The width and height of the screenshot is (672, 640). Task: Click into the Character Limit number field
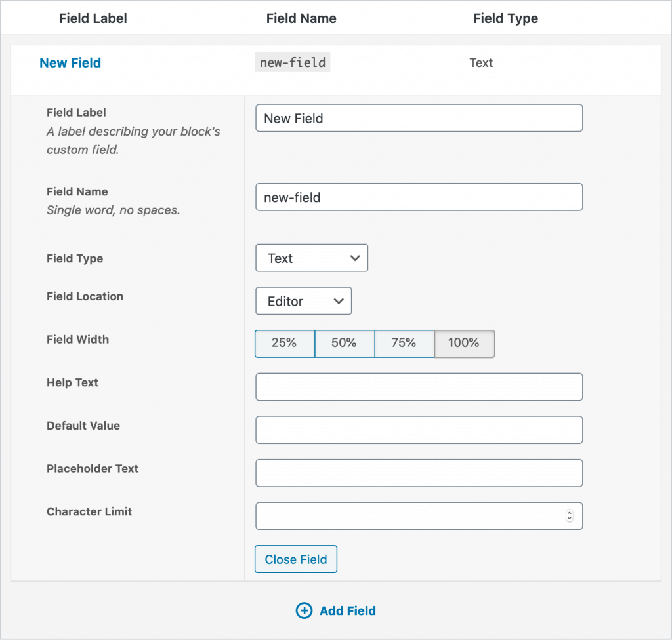point(419,516)
